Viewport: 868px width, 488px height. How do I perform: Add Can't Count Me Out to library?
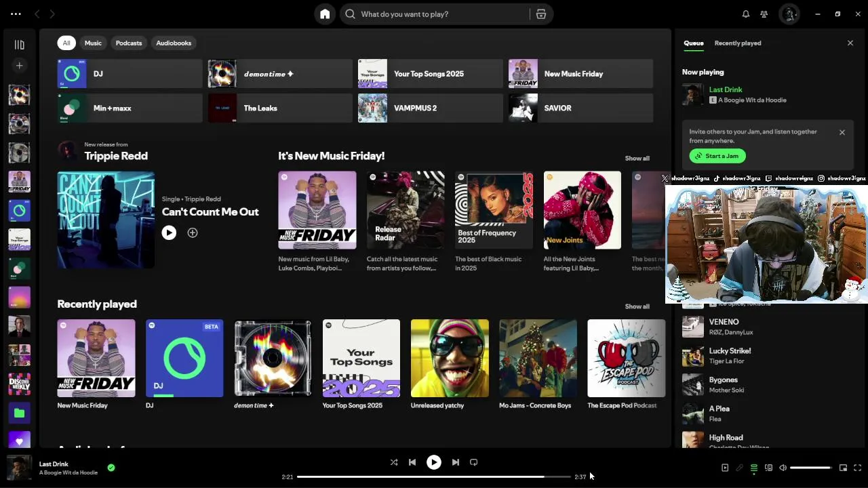pyautogui.click(x=193, y=233)
